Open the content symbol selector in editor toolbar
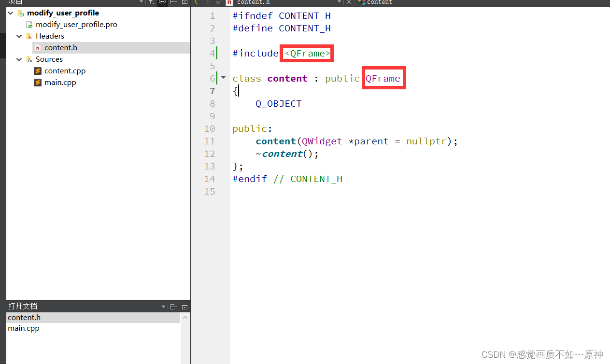Image resolution: width=610 pixels, height=364 pixels. click(376, 2)
